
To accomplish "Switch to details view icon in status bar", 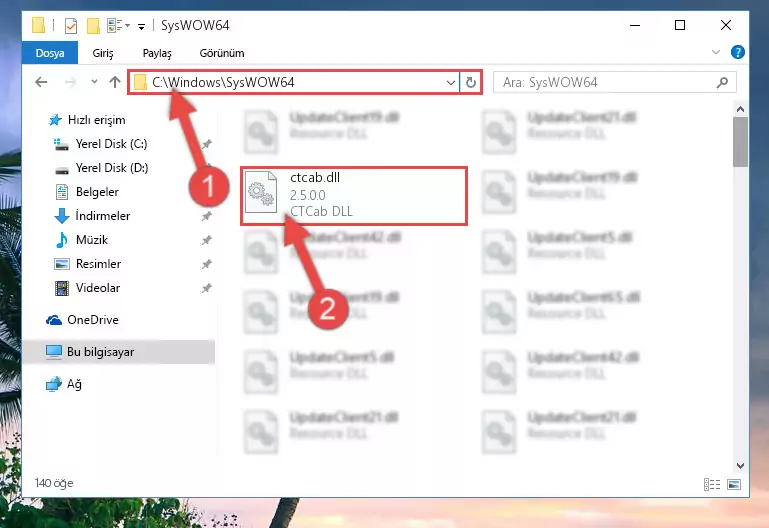I will pos(712,484).
